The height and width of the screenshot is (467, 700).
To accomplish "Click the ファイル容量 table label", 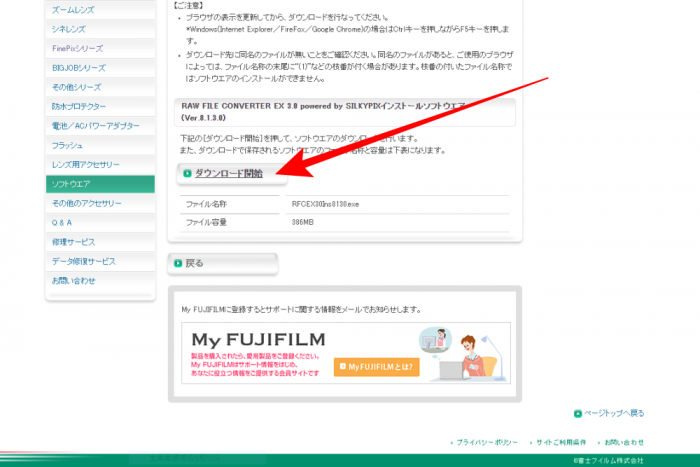I will [x=206, y=222].
